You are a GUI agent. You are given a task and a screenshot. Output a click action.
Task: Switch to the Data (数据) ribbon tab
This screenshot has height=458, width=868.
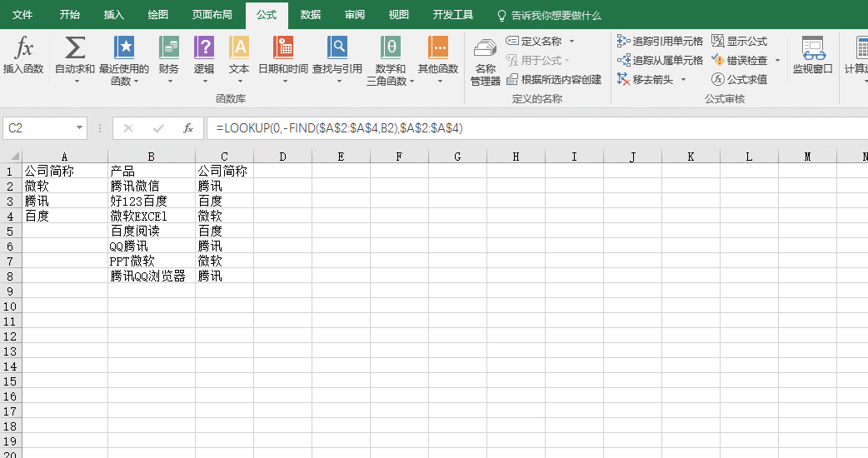311,15
